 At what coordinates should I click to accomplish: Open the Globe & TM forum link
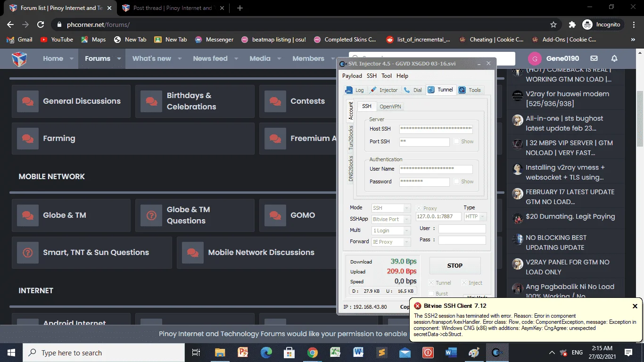tap(65, 215)
